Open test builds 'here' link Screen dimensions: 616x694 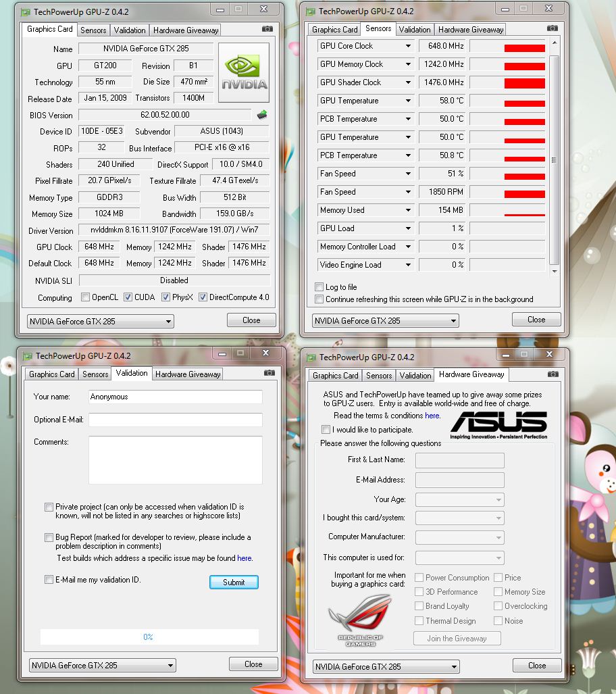pos(245,558)
